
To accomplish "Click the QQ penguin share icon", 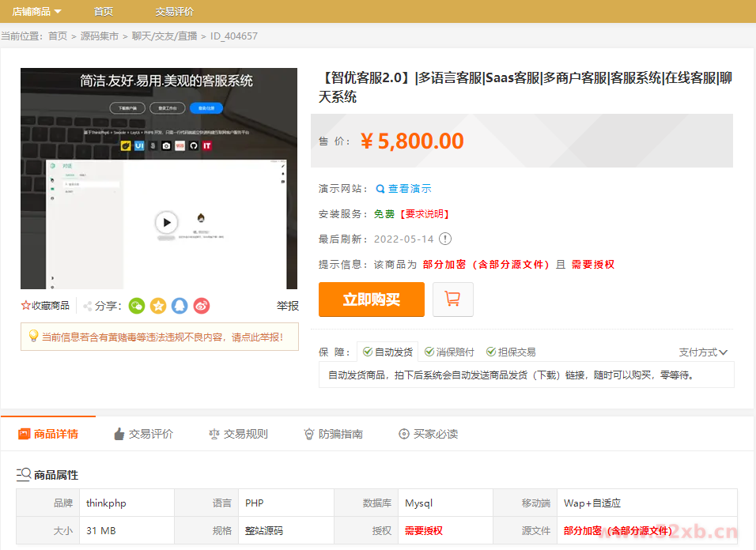I will pyautogui.click(x=180, y=306).
